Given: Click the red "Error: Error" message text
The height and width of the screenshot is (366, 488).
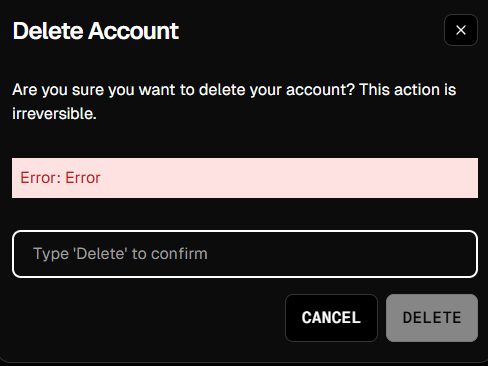Looking at the screenshot, I should 60,178.
